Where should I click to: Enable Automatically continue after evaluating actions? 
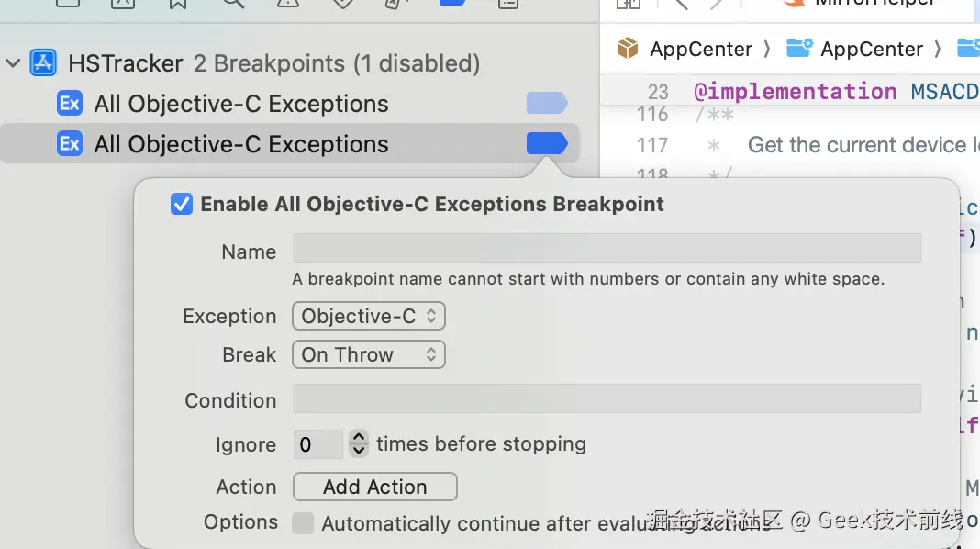303,522
